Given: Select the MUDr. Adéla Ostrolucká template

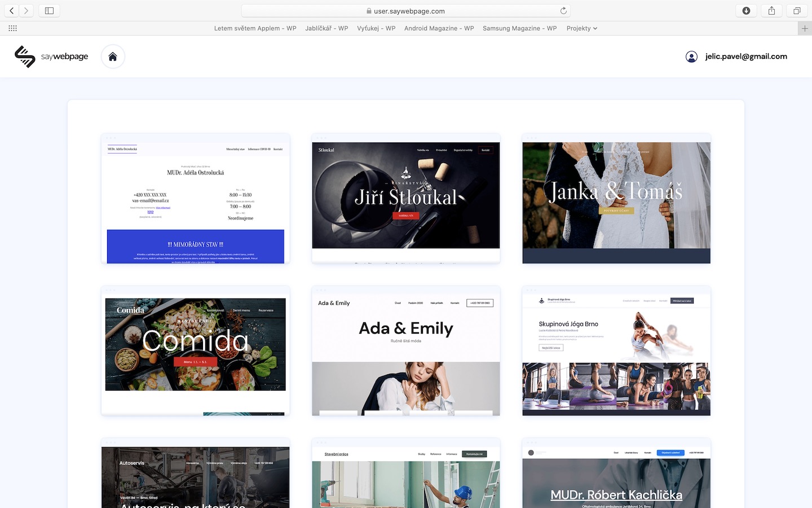Looking at the screenshot, I should tap(196, 199).
